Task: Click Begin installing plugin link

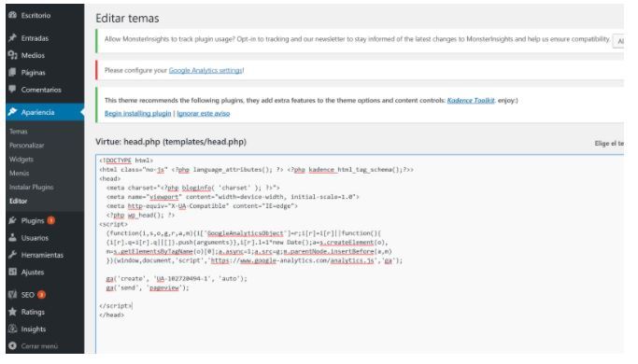Action: (138, 114)
